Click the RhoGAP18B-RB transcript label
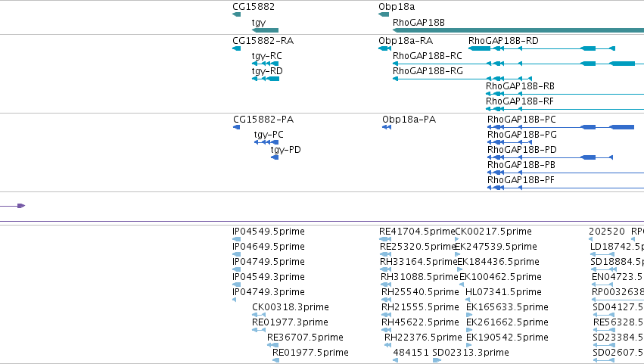 click(x=520, y=86)
